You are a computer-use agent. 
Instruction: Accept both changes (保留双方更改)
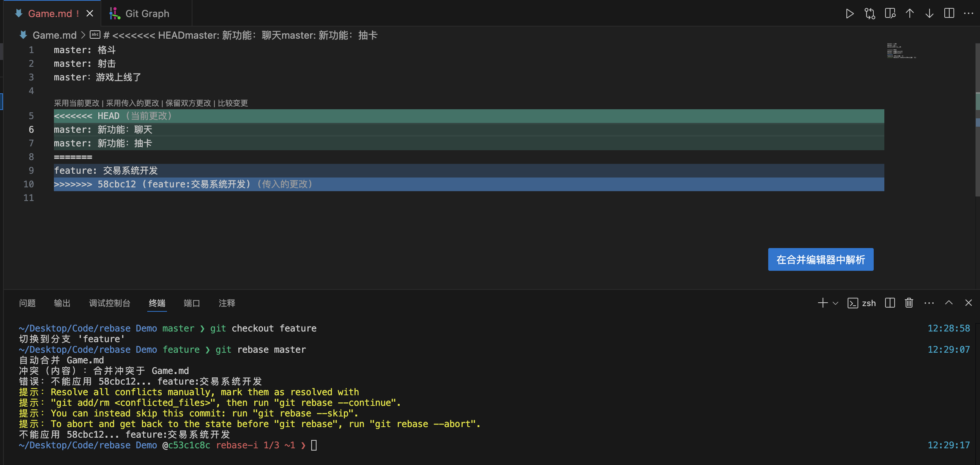pyautogui.click(x=188, y=103)
